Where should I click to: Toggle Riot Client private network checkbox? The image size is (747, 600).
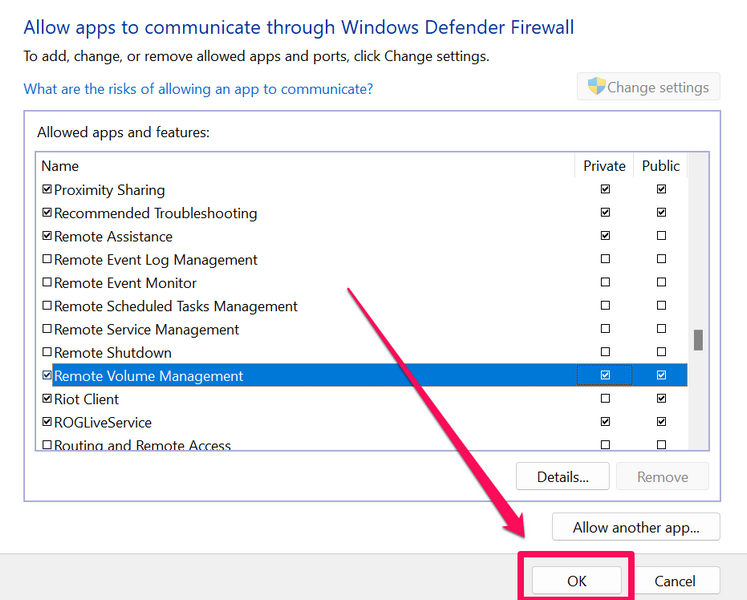pyautogui.click(x=604, y=399)
